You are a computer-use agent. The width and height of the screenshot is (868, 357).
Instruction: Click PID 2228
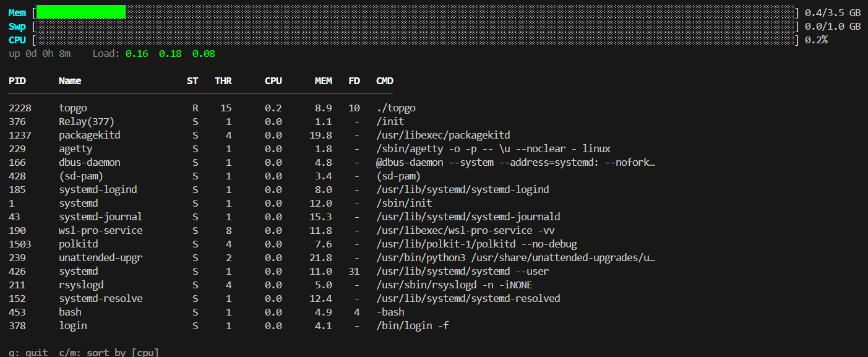click(x=20, y=108)
